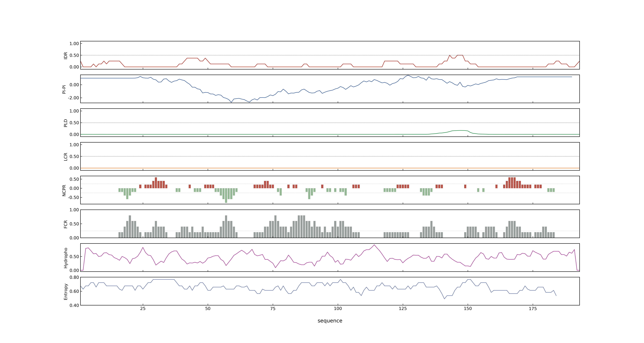Click the 0.50 tick on Hydropho axis
This screenshot has height=343, width=644.
74,257
